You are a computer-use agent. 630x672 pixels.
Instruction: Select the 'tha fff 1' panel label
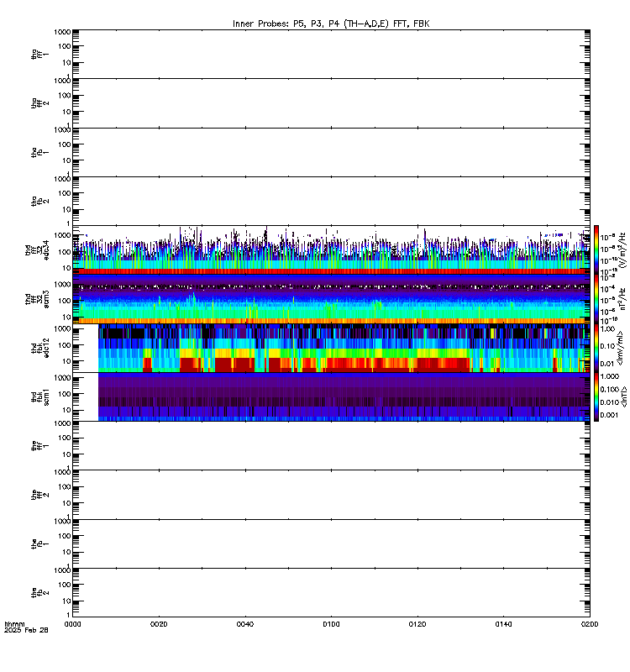pos(39,54)
